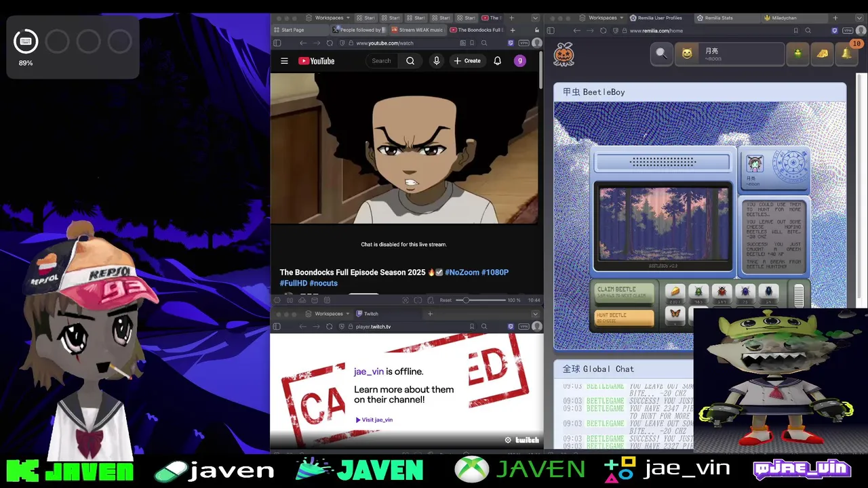Image resolution: width=868 pixels, height=488 pixels.
Task: Open the purple YouTube account avatar
Action: pyautogui.click(x=520, y=61)
